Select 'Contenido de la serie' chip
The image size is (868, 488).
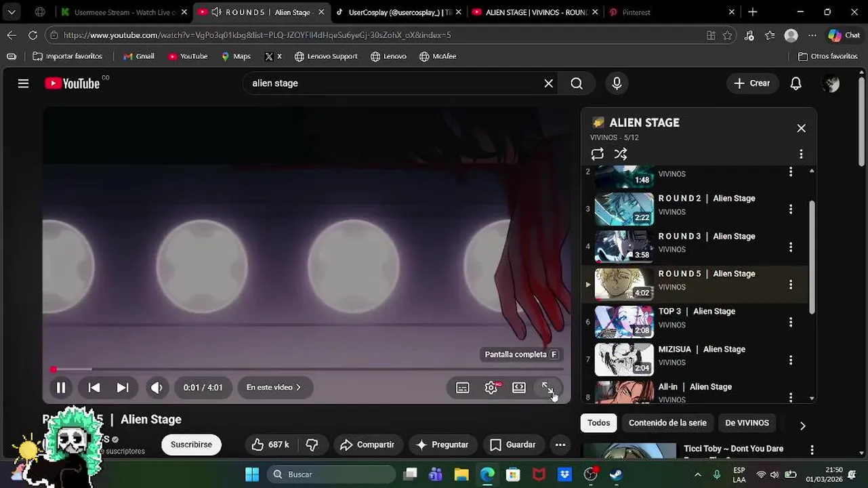(x=667, y=423)
